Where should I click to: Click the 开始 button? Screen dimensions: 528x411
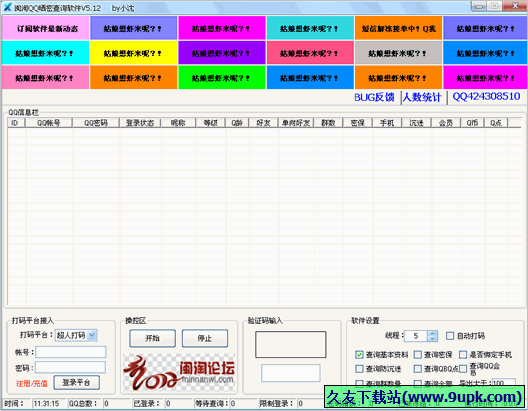153,338
